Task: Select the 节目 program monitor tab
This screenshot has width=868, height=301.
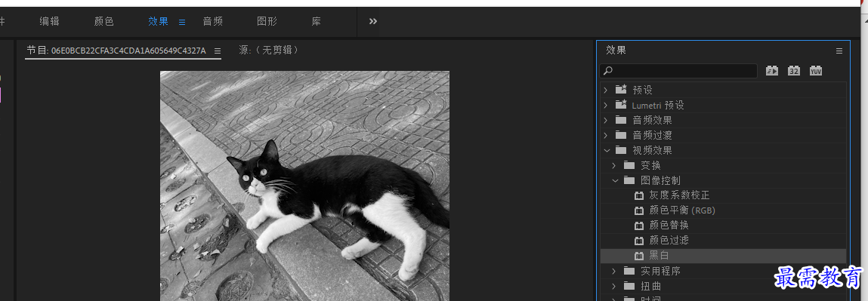Action: pos(116,51)
